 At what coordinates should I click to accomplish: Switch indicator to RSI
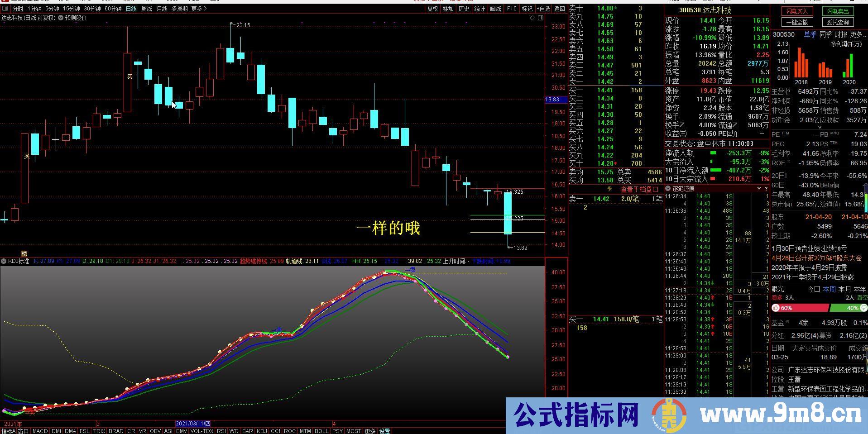[221, 431]
